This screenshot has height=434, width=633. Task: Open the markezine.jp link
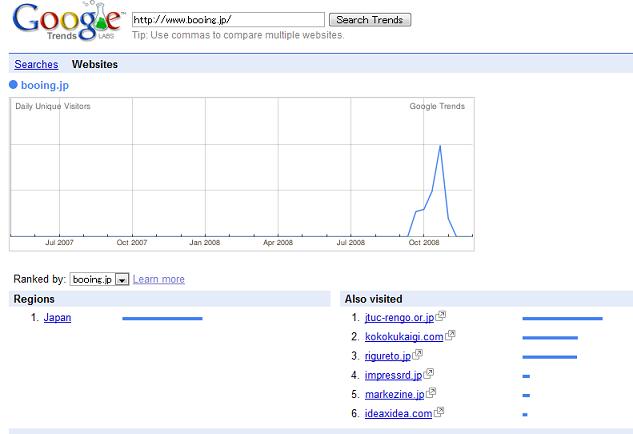(394, 394)
